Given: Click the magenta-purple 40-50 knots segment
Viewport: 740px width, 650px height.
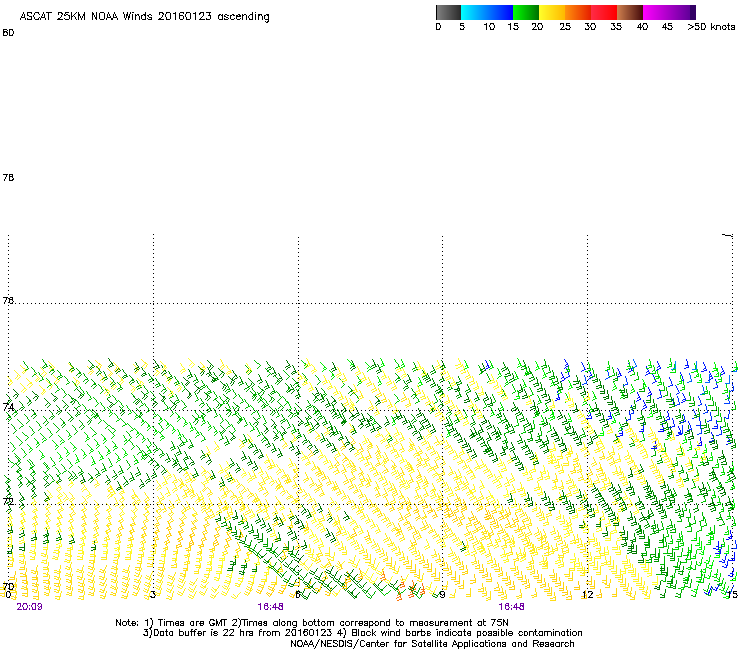Looking at the screenshot, I should pos(669,12).
